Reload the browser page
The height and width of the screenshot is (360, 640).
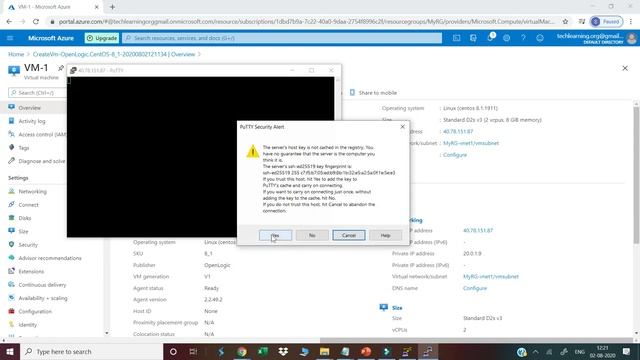pyautogui.click(x=36, y=21)
